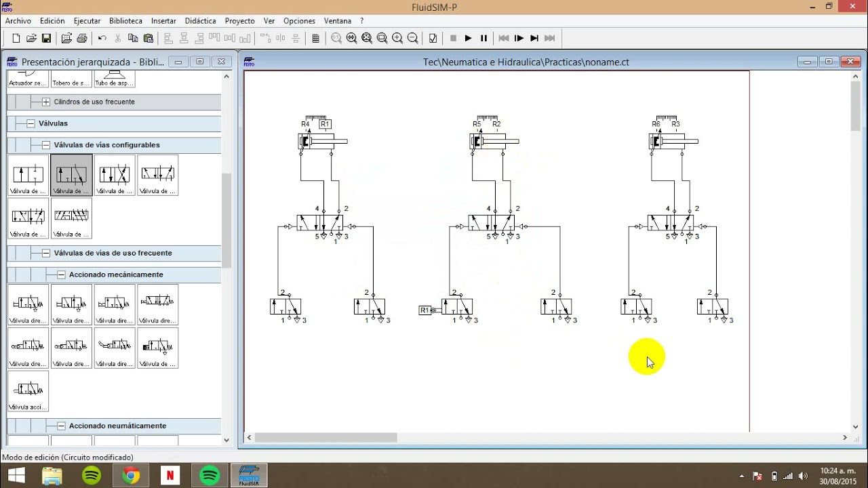Select the Tobero de s... library component
This screenshot has width=868, height=488.
(71, 79)
